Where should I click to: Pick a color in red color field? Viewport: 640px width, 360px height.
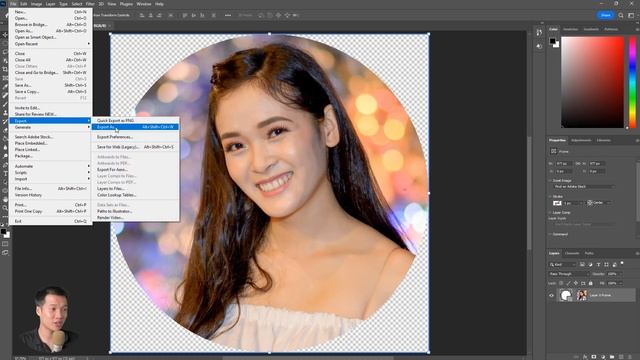(x=593, y=82)
